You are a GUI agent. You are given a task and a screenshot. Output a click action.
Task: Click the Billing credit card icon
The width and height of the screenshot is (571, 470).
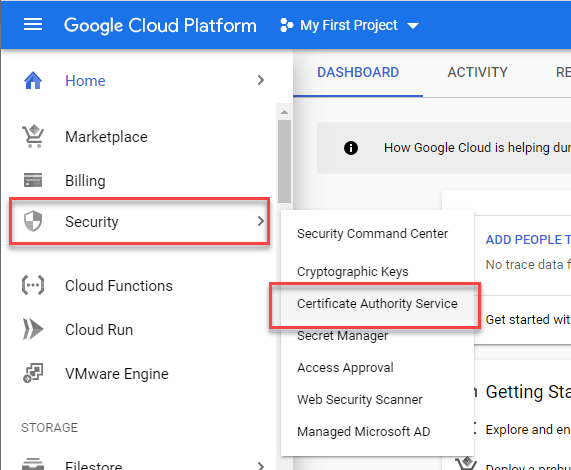point(33,180)
